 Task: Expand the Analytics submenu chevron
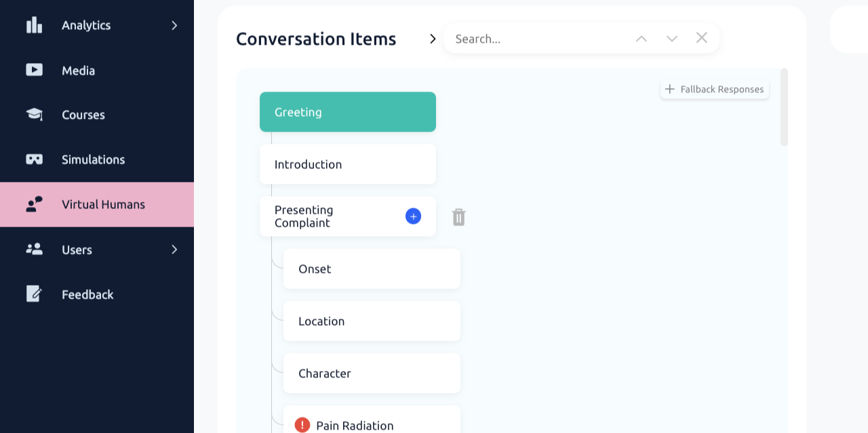[x=174, y=25]
